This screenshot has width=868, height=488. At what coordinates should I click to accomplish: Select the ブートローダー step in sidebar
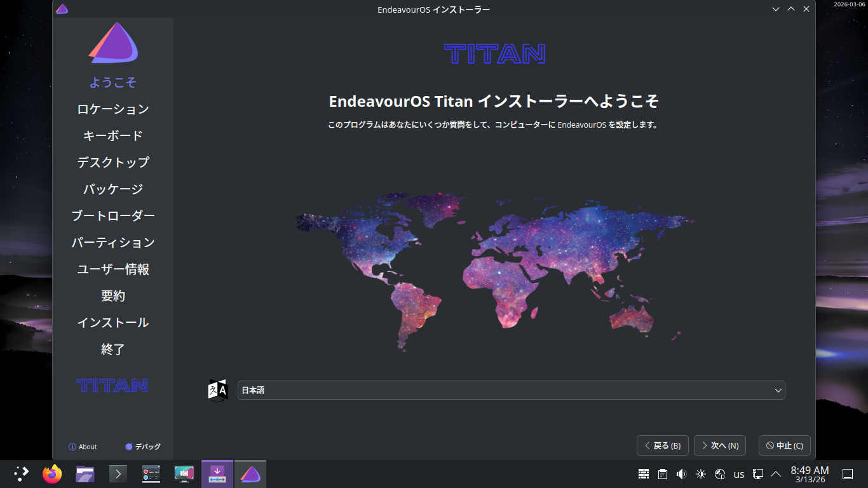(x=113, y=216)
